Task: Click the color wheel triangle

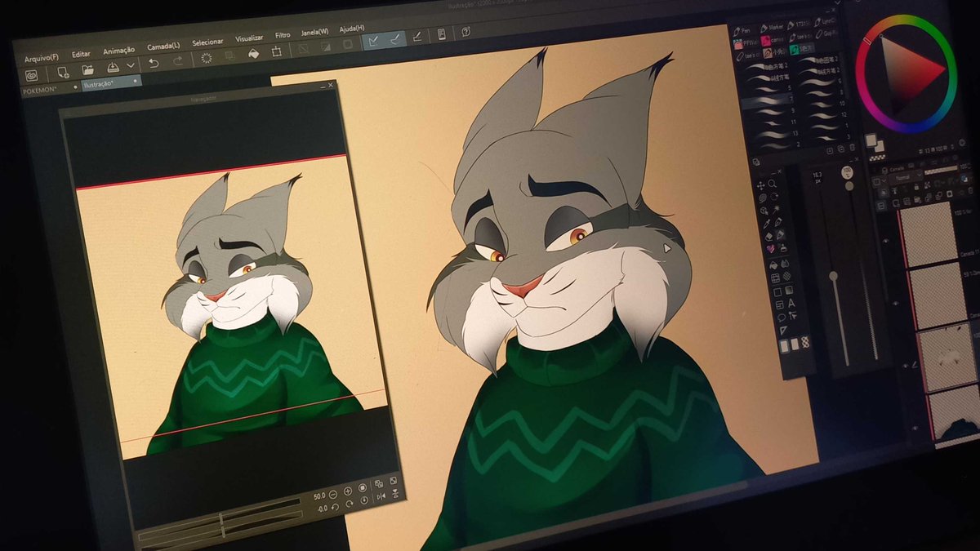Action: (x=909, y=78)
